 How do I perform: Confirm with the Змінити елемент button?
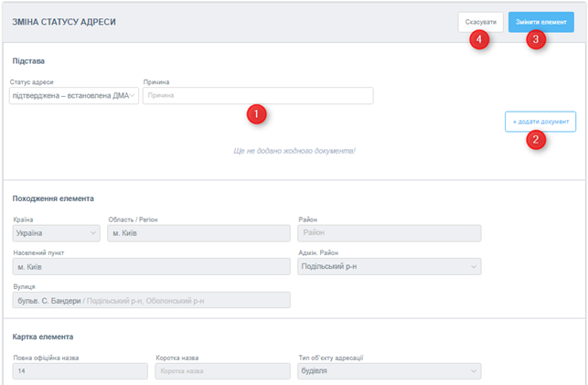(541, 22)
